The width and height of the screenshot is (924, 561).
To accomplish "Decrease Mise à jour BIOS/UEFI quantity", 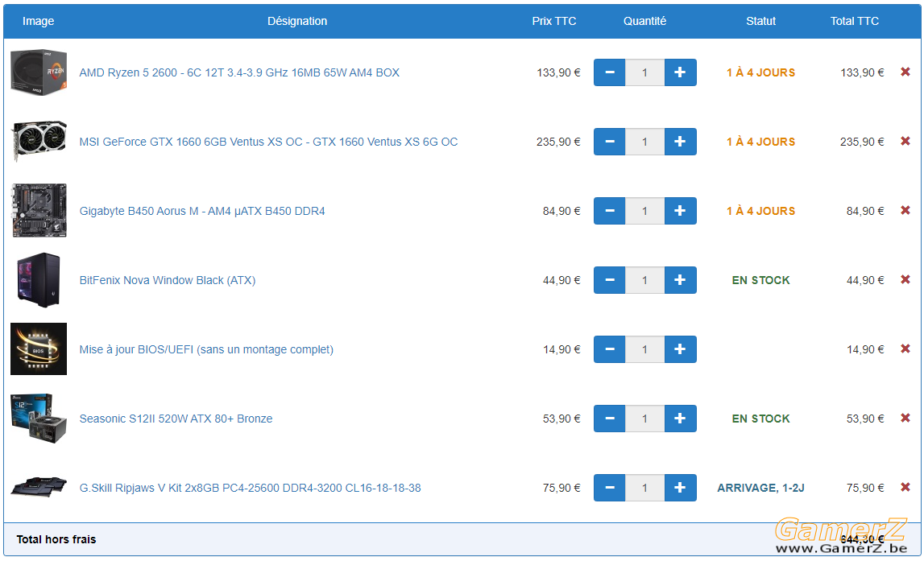I will (x=610, y=349).
